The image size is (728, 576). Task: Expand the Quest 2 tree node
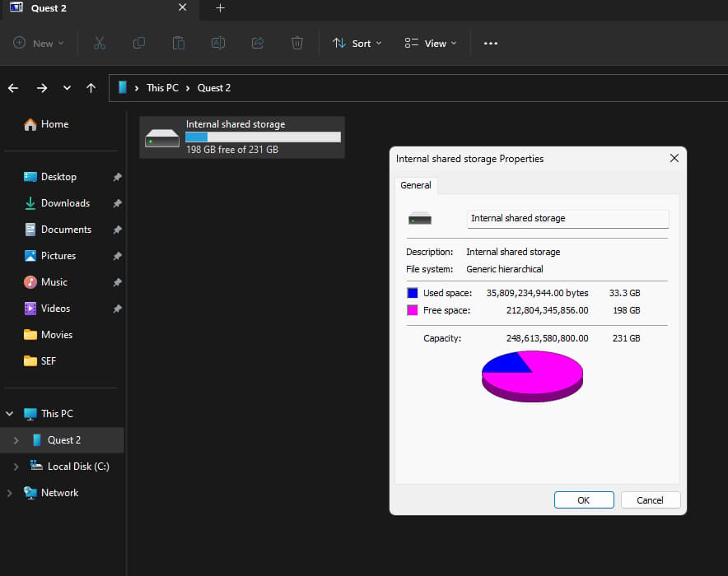(x=16, y=440)
